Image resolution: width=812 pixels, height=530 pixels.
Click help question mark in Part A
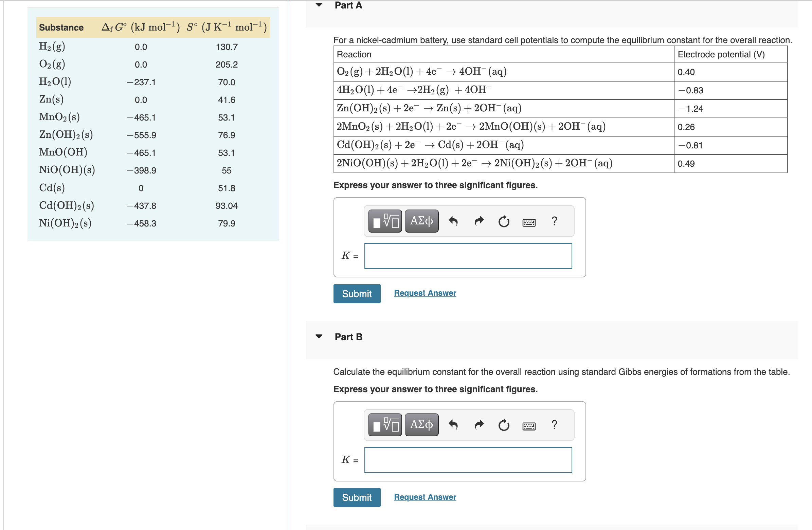(x=555, y=221)
